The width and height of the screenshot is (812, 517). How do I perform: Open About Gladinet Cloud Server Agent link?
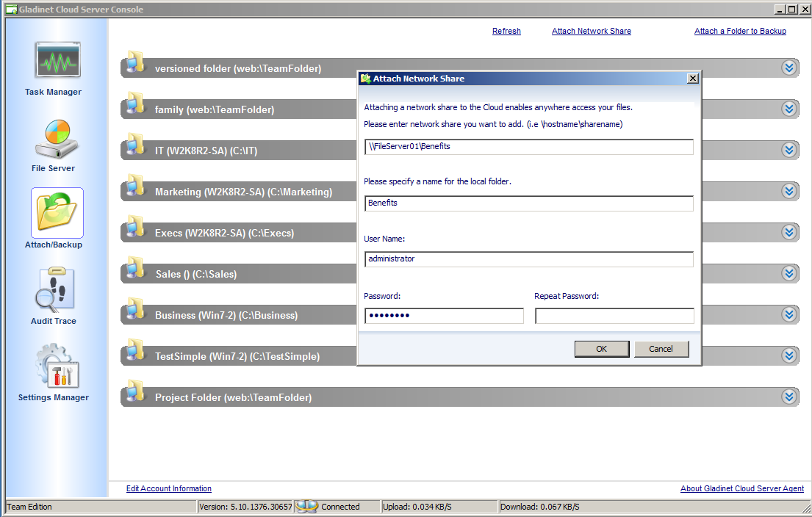(x=742, y=488)
